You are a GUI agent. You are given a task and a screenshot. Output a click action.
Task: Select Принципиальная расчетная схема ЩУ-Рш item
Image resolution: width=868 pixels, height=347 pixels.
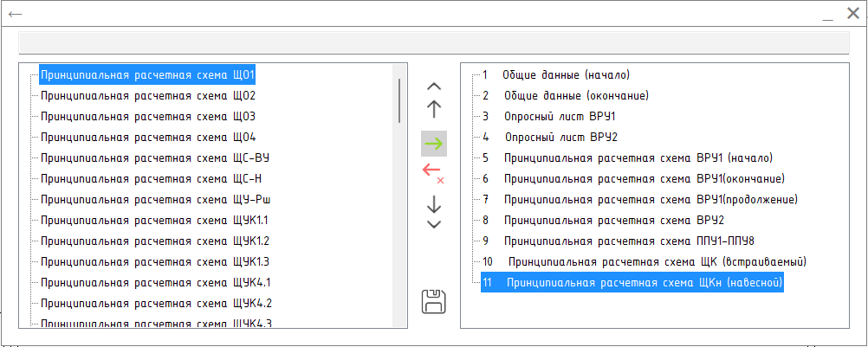[156, 200]
